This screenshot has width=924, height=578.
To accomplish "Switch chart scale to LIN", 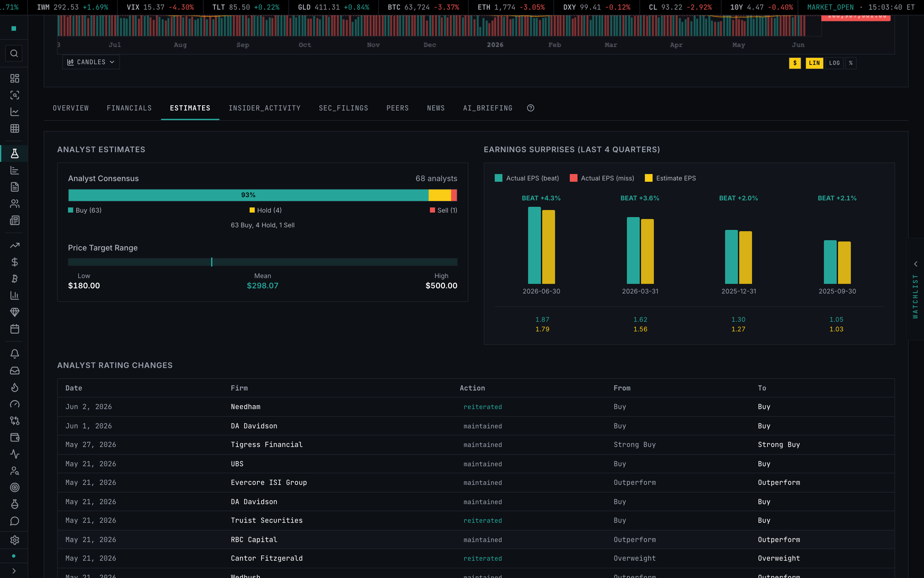I will coord(814,63).
